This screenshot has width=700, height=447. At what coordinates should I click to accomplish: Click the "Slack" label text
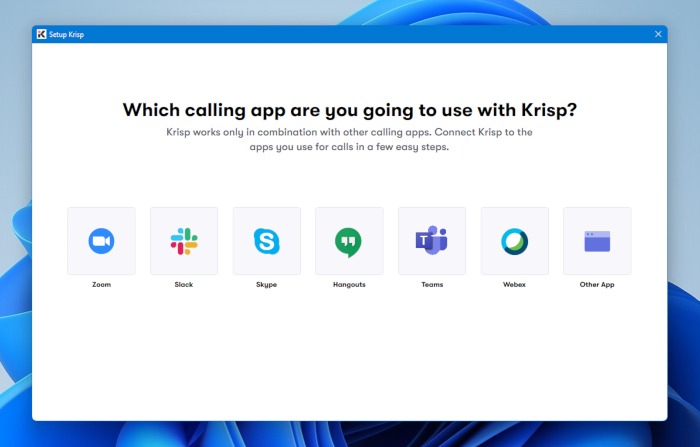click(x=184, y=284)
